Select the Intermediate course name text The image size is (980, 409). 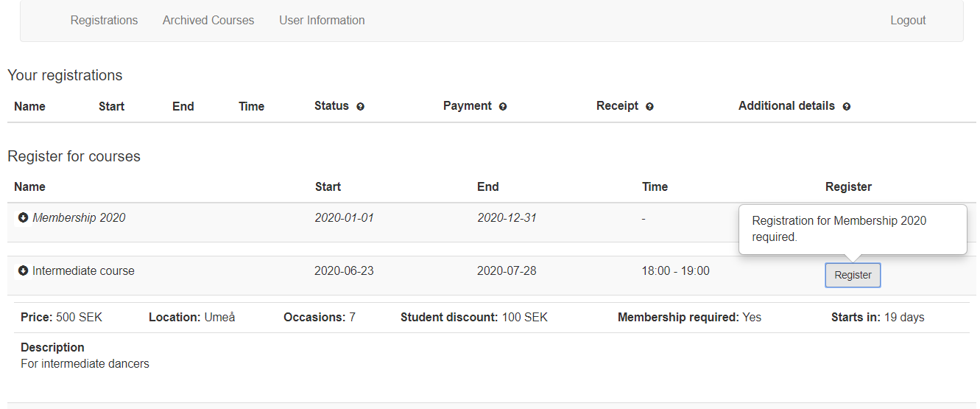point(83,270)
